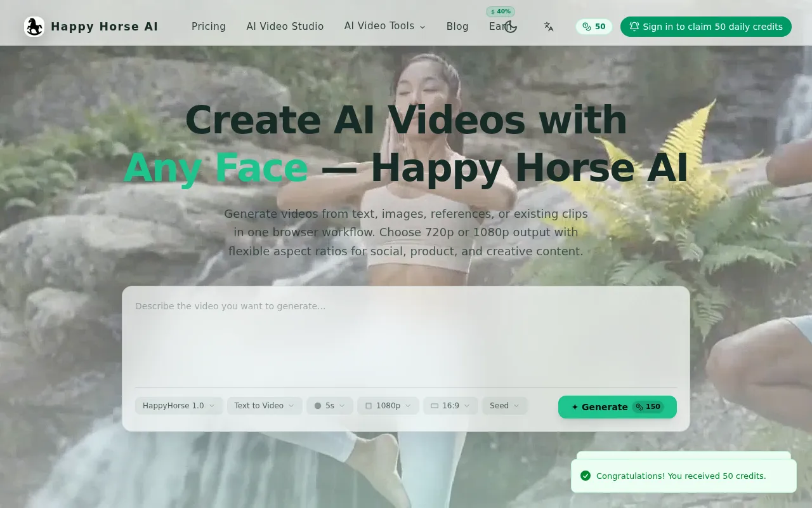
Task: Open the Text to Video mode dropdown
Action: click(x=265, y=406)
